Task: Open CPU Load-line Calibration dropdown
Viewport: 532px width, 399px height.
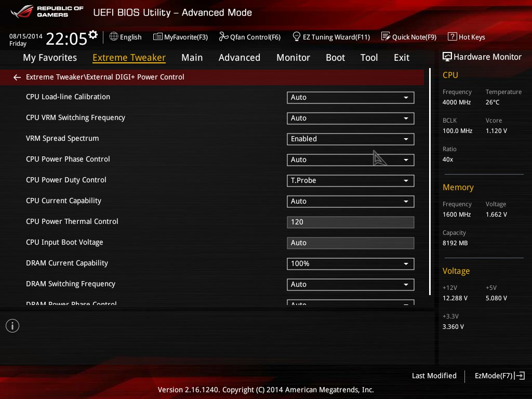Action: pyautogui.click(x=350, y=97)
